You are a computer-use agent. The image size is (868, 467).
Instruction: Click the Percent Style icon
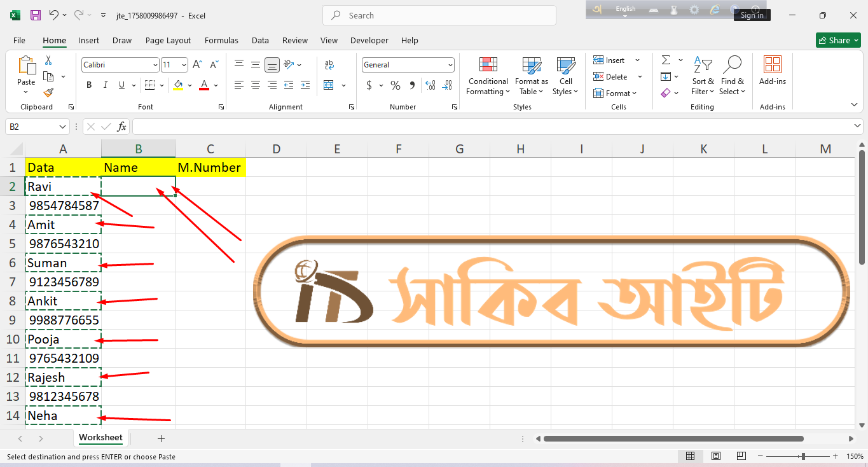(x=396, y=85)
